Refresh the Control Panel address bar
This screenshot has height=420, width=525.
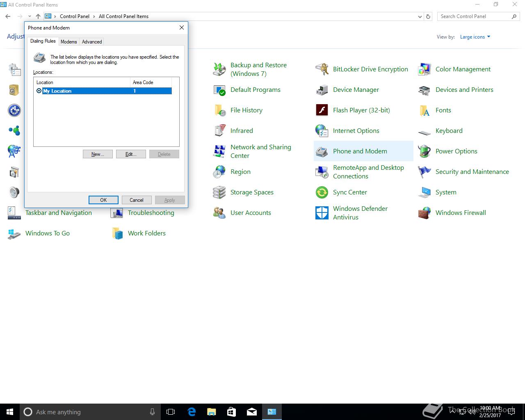428,16
